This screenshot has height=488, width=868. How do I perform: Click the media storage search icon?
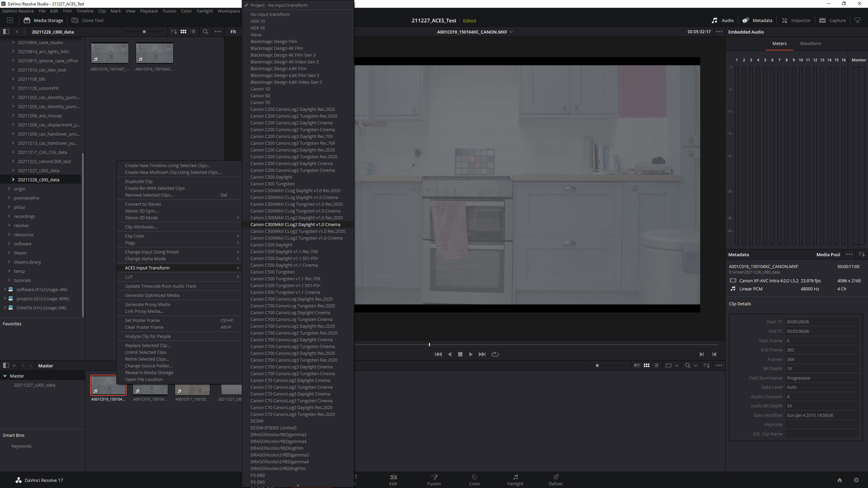coord(206,32)
